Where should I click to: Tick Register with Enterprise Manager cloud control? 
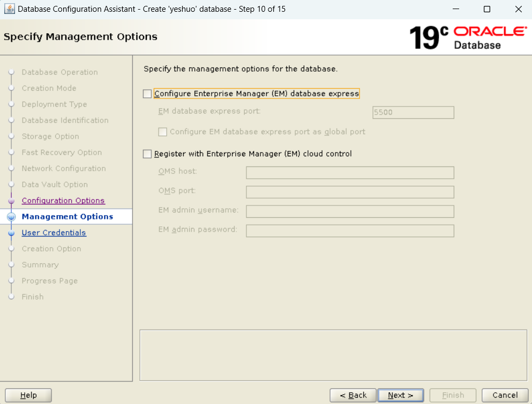click(x=147, y=154)
